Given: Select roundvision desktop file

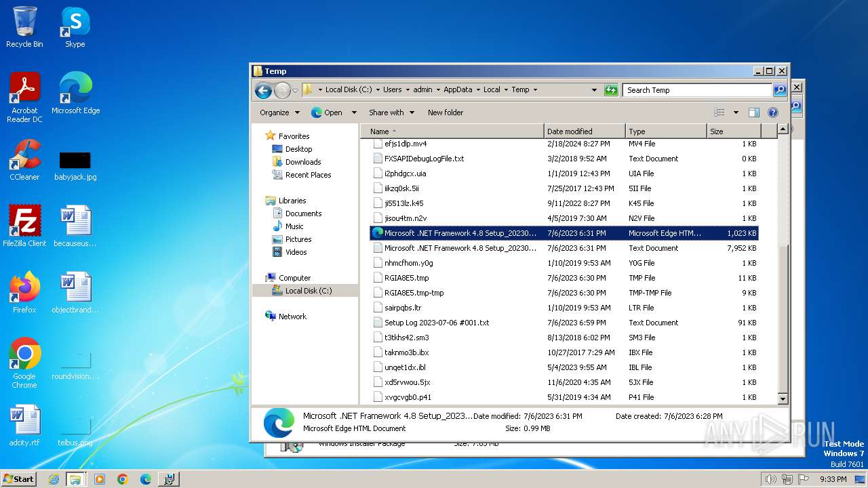Looking at the screenshot, I should (x=75, y=366).
